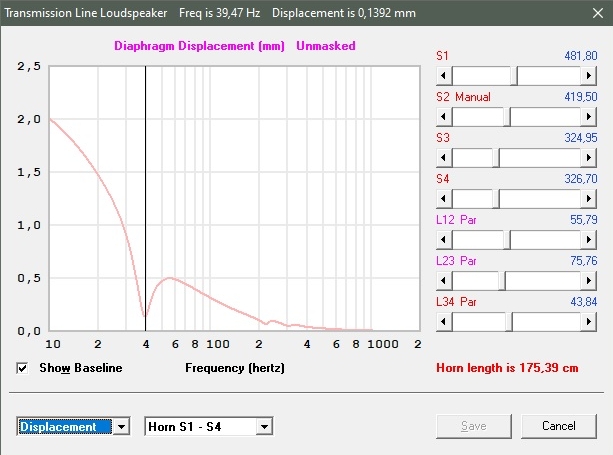Image resolution: width=613 pixels, height=455 pixels.
Task: Click the S3 slider thumb
Action: 496,158
